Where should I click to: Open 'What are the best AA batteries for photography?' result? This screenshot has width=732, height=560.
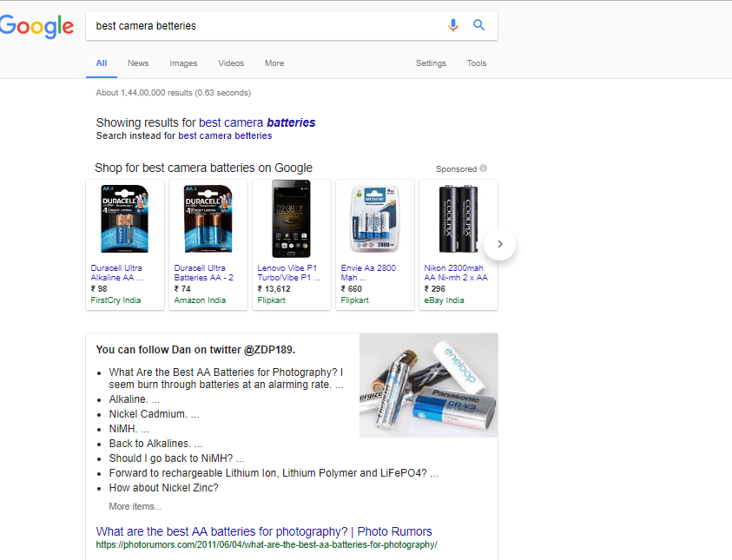[264, 531]
